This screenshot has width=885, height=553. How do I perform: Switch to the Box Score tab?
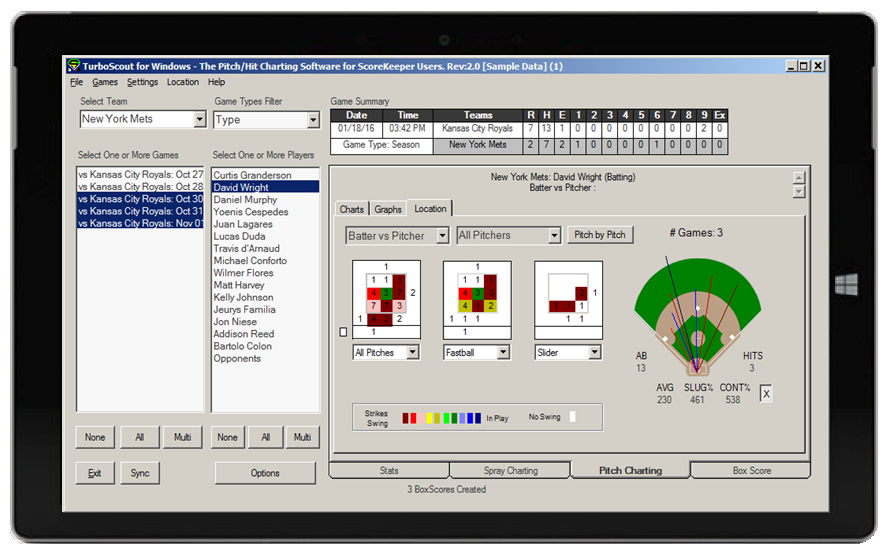tap(751, 471)
